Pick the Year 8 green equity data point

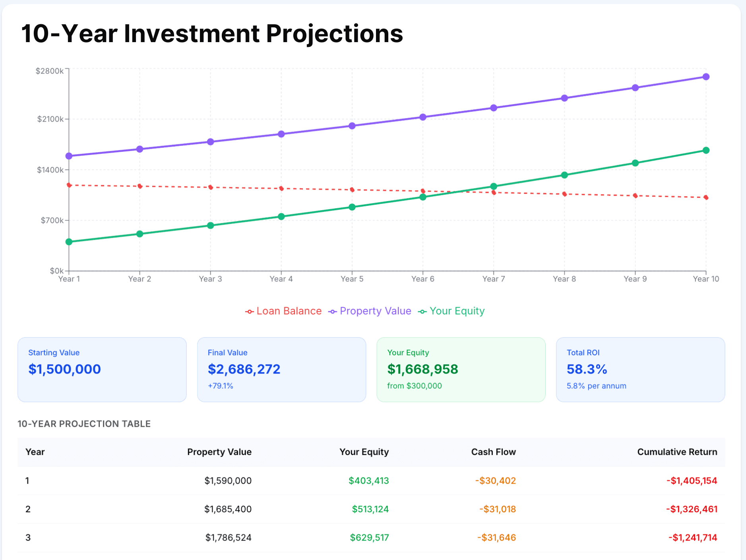point(564,175)
